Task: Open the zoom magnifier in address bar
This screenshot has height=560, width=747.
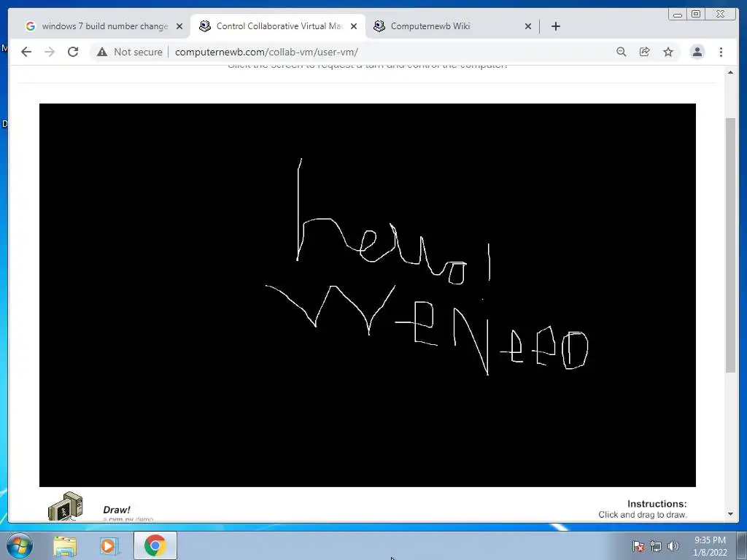Action: click(622, 52)
